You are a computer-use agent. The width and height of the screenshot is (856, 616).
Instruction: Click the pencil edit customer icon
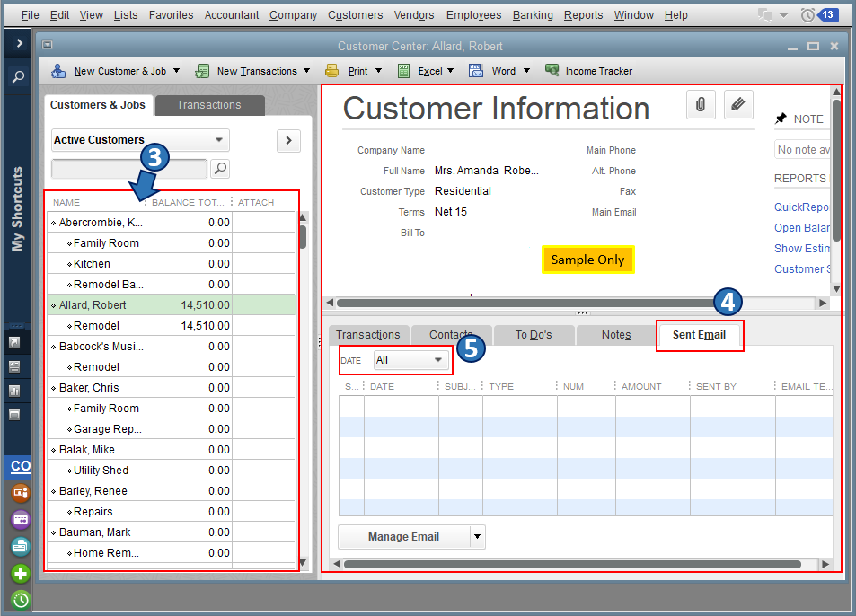[737, 105]
